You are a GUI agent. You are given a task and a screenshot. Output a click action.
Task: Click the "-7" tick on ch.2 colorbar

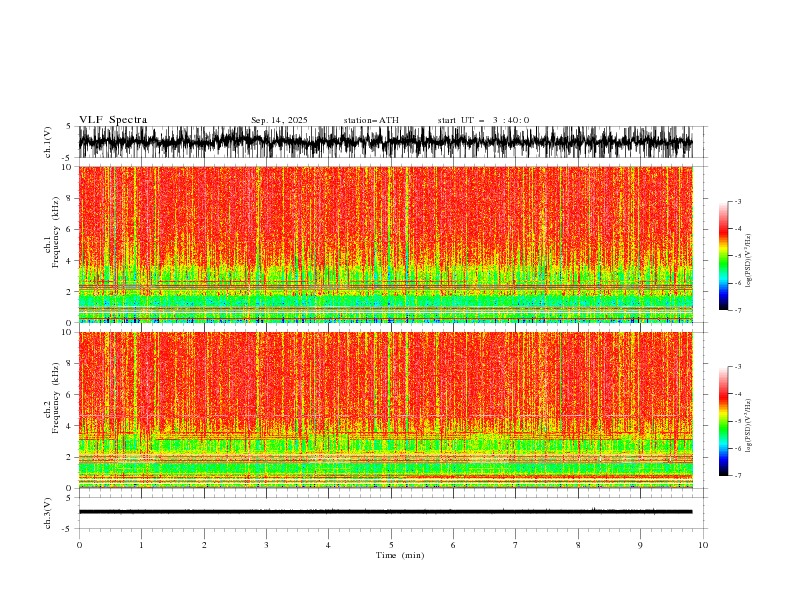(737, 476)
